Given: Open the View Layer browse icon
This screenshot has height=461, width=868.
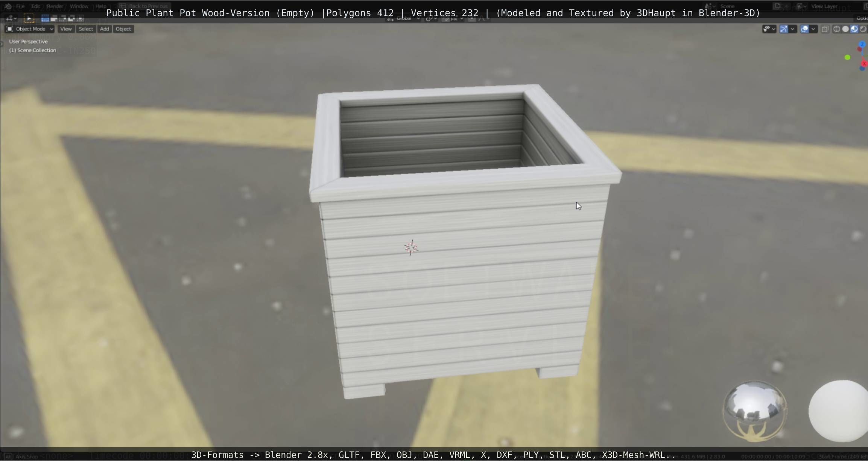Looking at the screenshot, I should tap(800, 6).
